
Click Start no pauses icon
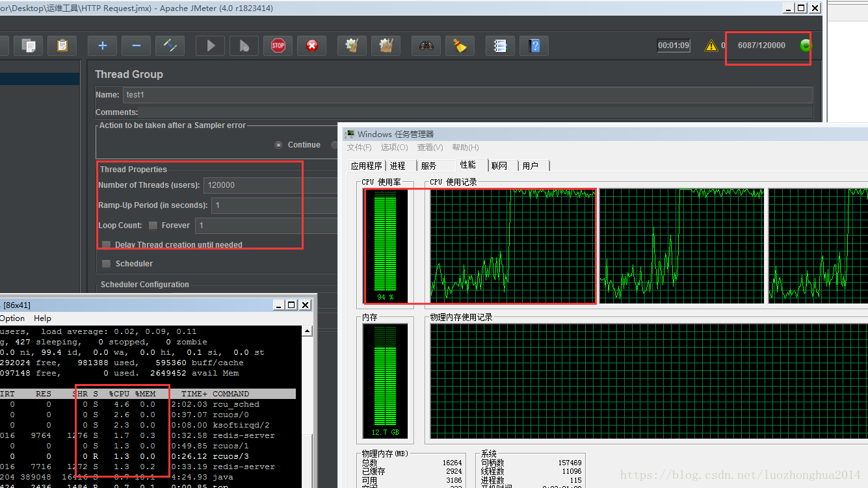[244, 45]
